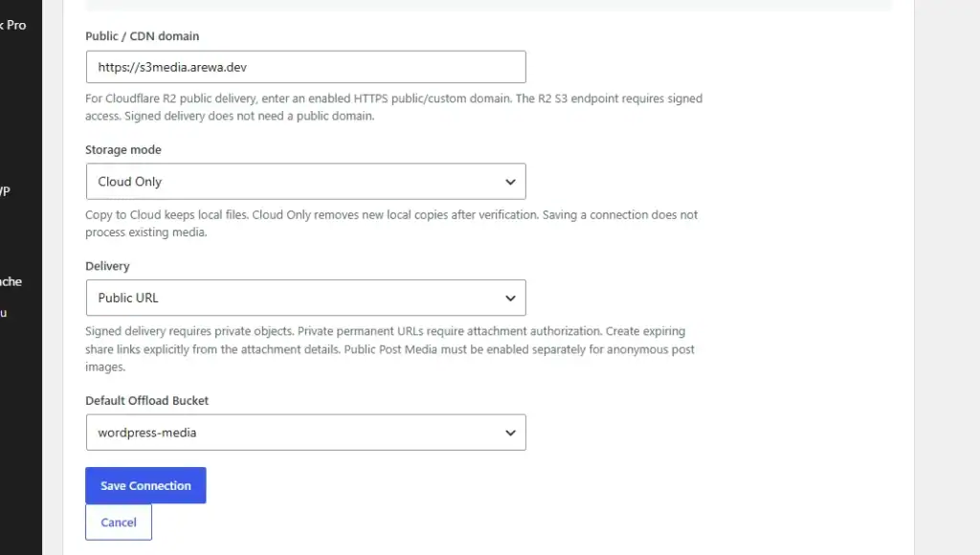Viewport: 980px width, 555px height.
Task: Click the Cancel button
Action: pos(119,522)
